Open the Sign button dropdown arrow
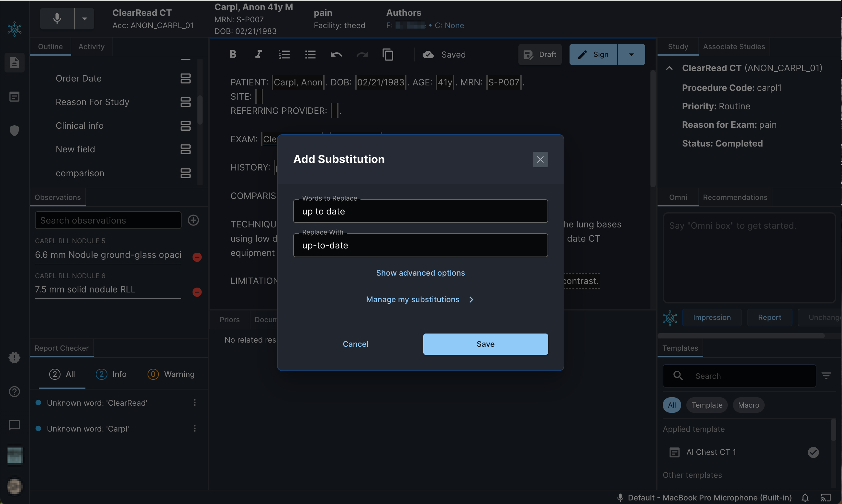Viewport: 842px width, 504px height. coord(631,54)
